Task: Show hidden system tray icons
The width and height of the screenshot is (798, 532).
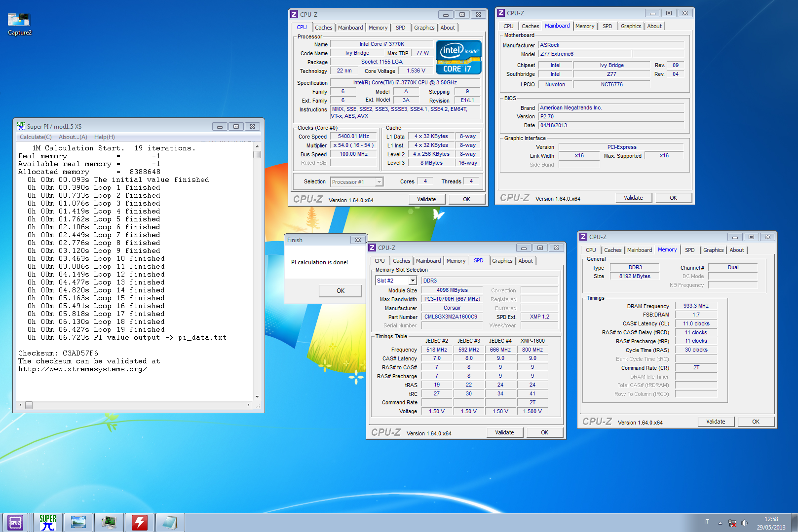Action: coord(720,523)
